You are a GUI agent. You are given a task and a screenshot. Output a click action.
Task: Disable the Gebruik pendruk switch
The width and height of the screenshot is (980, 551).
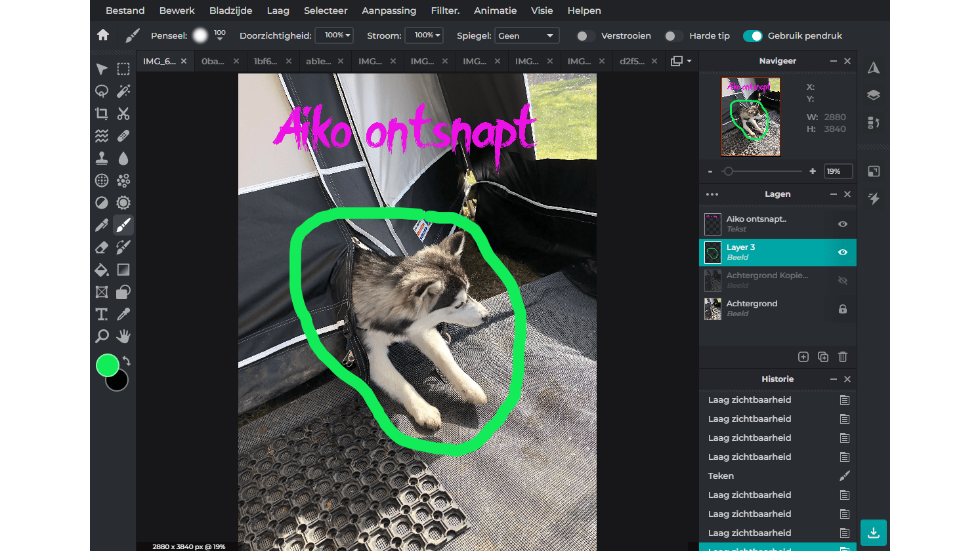tap(753, 36)
